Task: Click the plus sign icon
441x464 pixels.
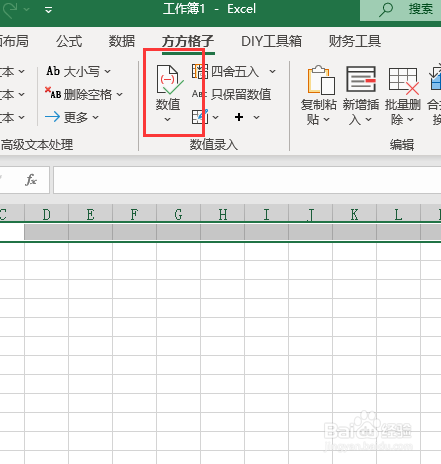Action: 239,117
